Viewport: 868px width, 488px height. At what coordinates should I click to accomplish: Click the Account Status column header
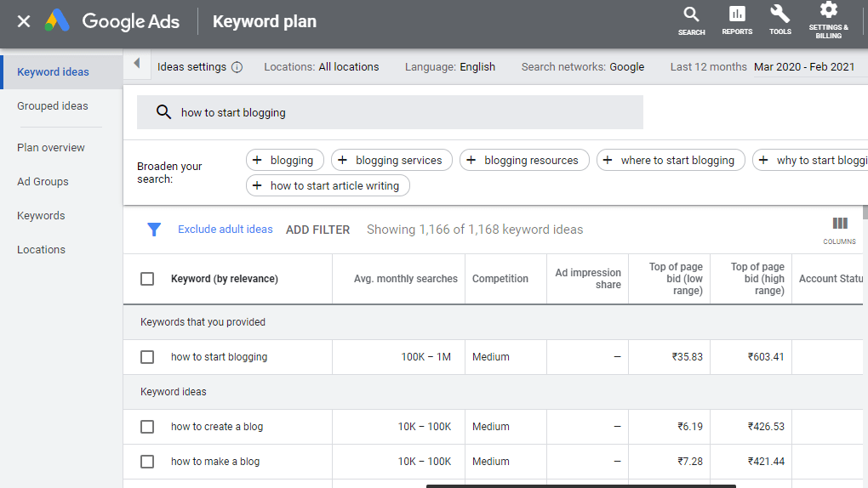click(x=831, y=279)
